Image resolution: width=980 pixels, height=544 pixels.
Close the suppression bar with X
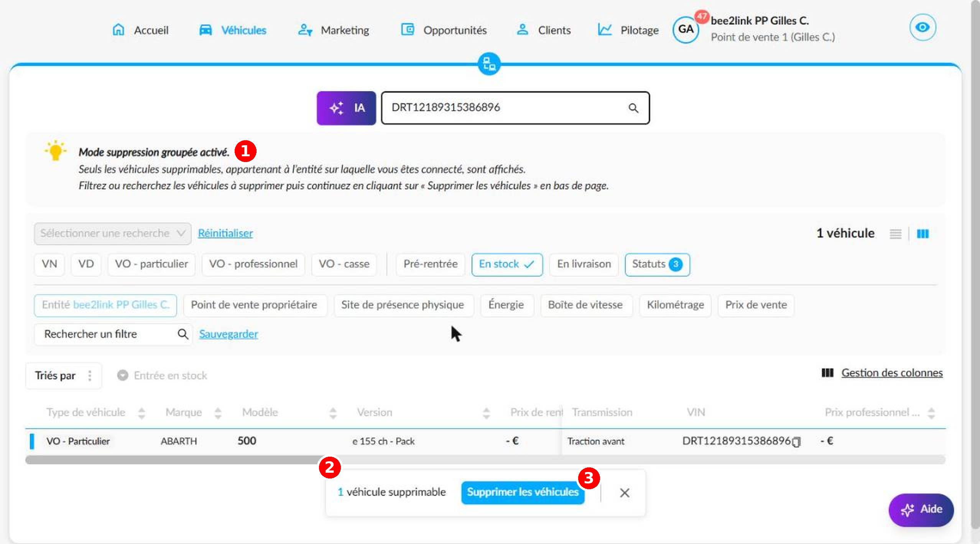(625, 493)
